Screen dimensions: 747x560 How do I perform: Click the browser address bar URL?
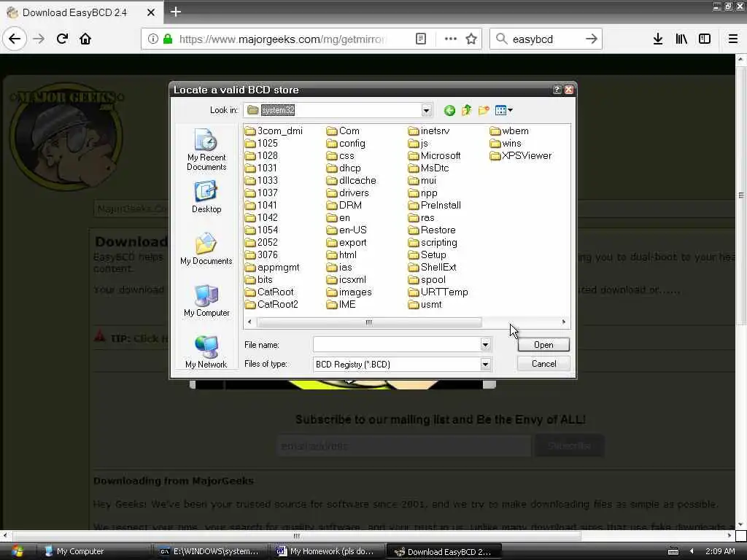point(282,39)
